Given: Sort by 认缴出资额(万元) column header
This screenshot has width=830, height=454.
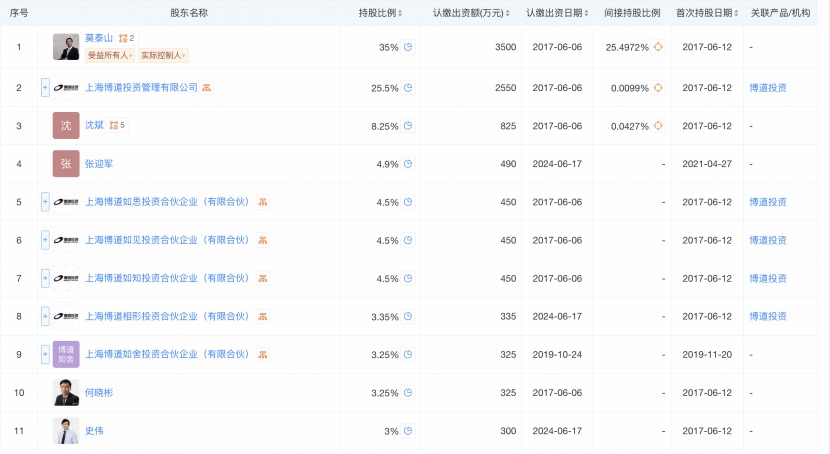Looking at the screenshot, I should coord(472,13).
